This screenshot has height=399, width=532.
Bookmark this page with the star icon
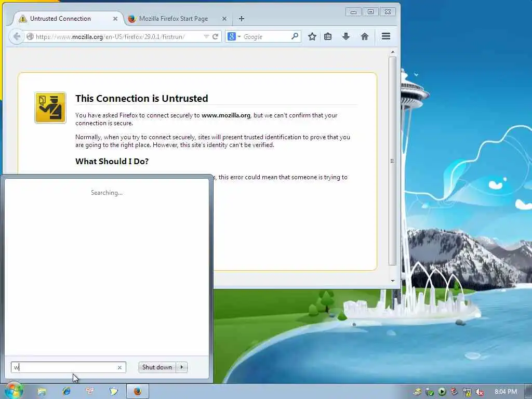tap(312, 37)
